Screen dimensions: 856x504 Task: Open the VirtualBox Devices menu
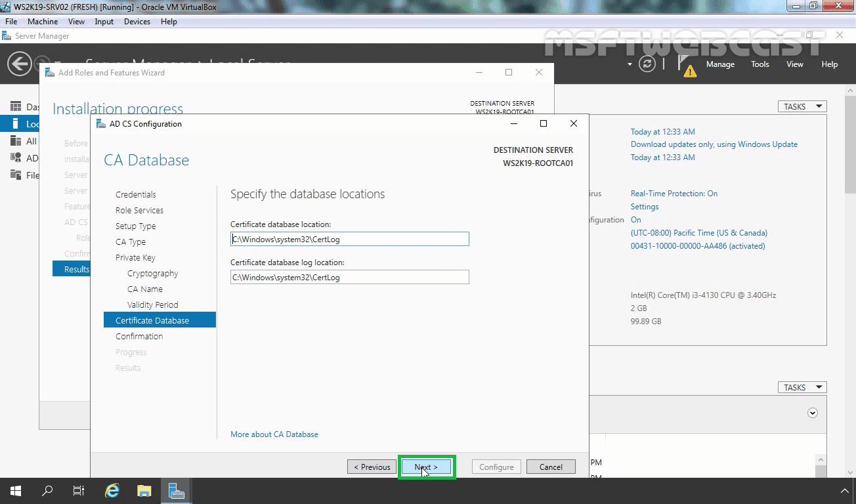point(137,22)
